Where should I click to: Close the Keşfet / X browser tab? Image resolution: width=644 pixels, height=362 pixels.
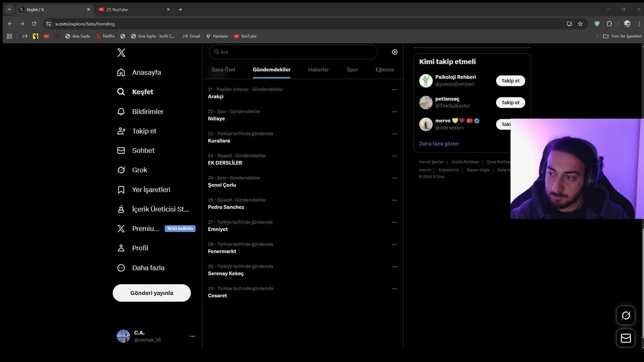[x=89, y=10]
